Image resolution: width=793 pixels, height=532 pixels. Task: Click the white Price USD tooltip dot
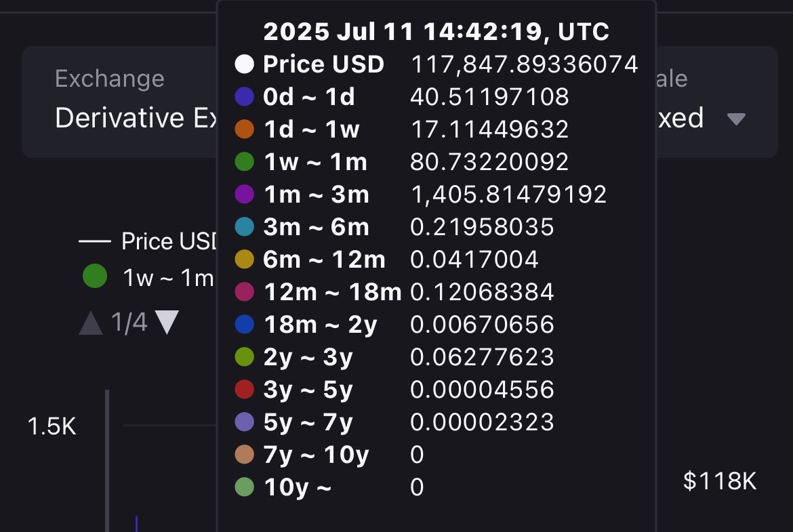(244, 64)
